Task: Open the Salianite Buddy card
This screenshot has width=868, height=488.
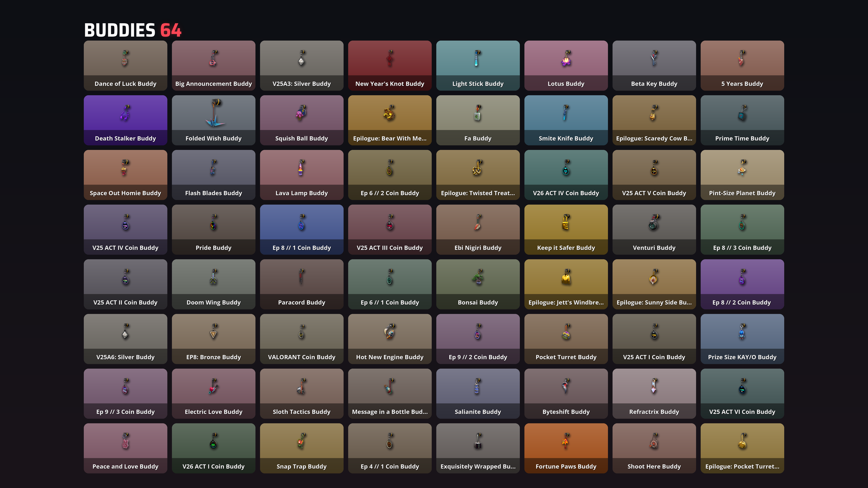Action: [478, 394]
